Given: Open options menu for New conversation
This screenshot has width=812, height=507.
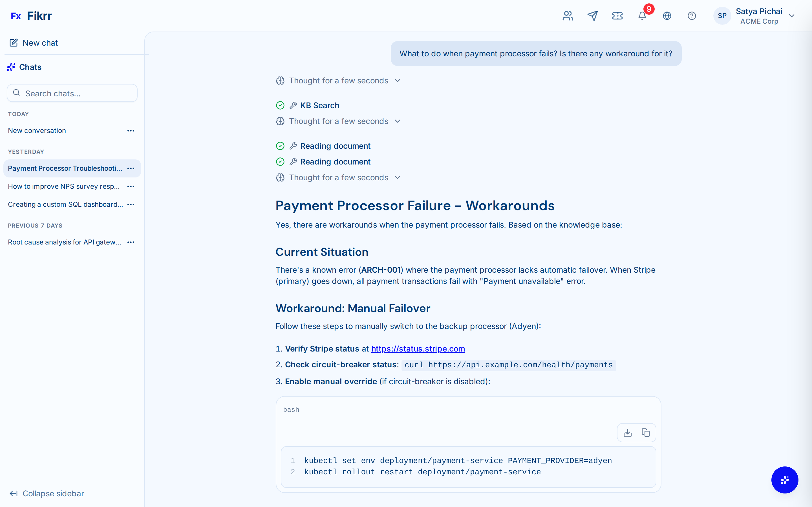Looking at the screenshot, I should (x=131, y=131).
